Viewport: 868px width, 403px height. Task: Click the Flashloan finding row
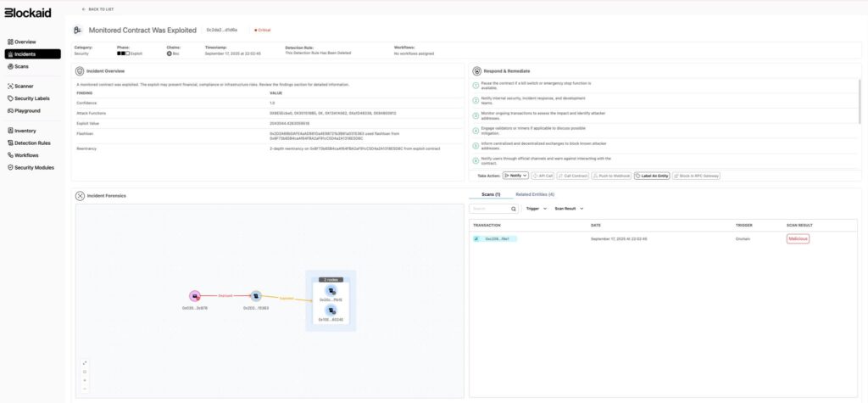pos(269,136)
